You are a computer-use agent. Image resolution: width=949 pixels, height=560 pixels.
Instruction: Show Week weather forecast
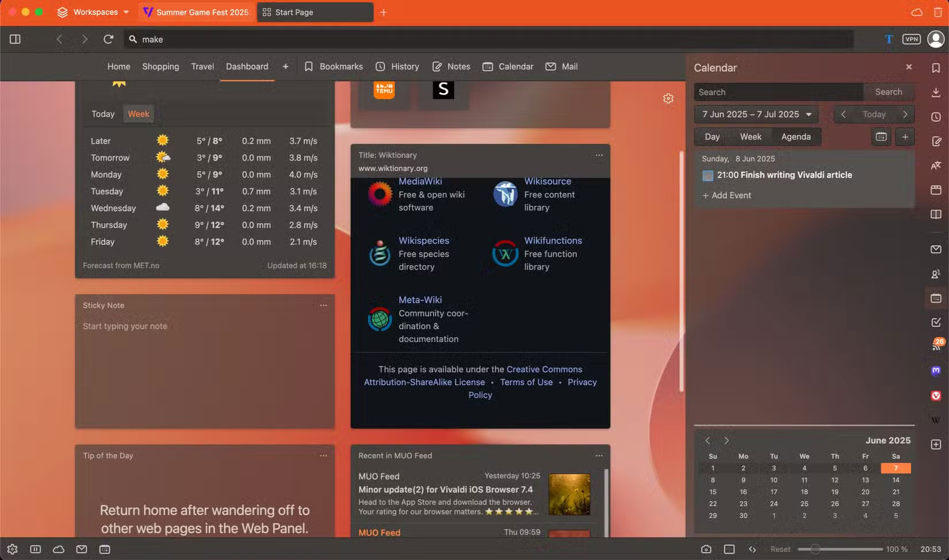139,114
